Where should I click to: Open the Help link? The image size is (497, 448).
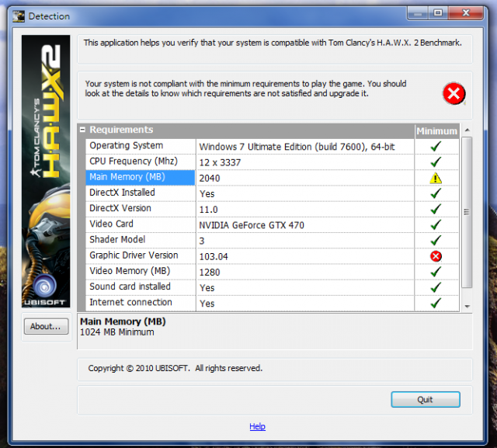pos(257,426)
